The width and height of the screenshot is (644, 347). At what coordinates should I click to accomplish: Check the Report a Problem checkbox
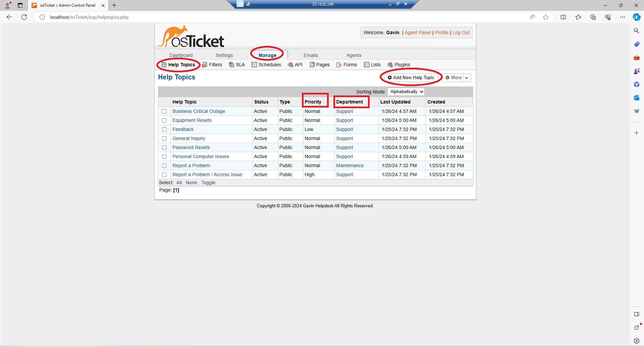(164, 165)
